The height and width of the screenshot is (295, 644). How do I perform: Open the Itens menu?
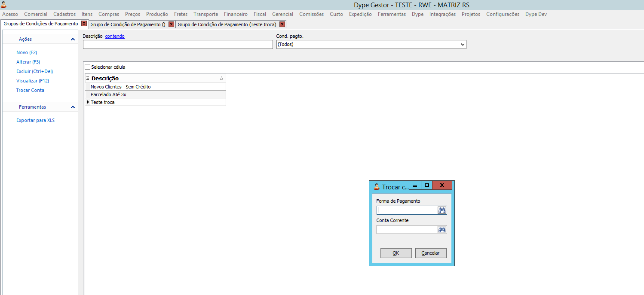pyautogui.click(x=87, y=14)
